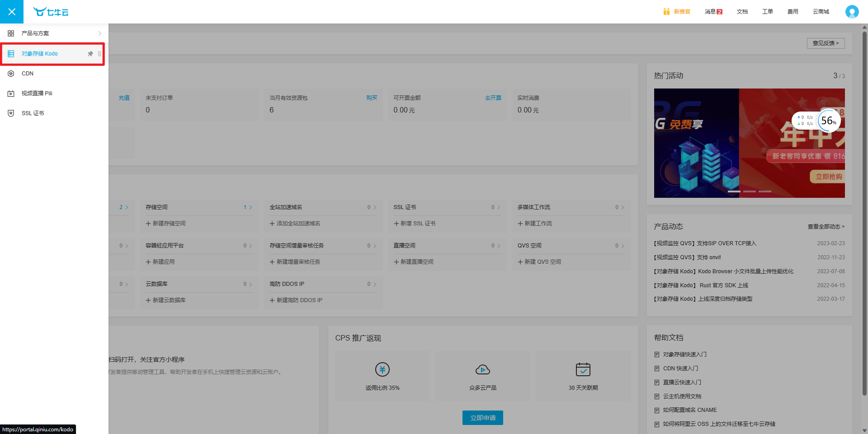Screen dimensions: 868x434
Task: Open the 产品与方案 grid icon
Action: (11, 33)
